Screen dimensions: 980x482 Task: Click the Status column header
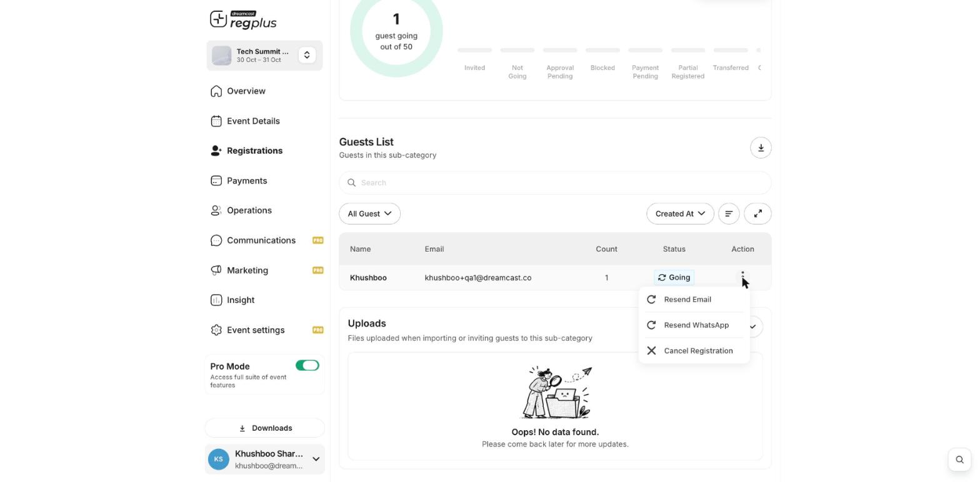point(674,249)
